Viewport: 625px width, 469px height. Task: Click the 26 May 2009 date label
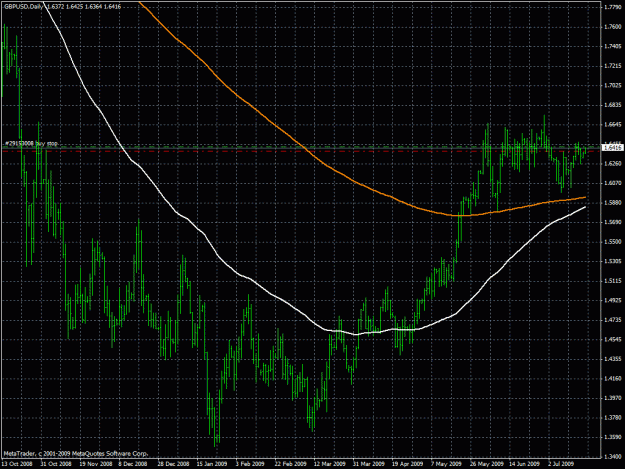(x=486, y=464)
